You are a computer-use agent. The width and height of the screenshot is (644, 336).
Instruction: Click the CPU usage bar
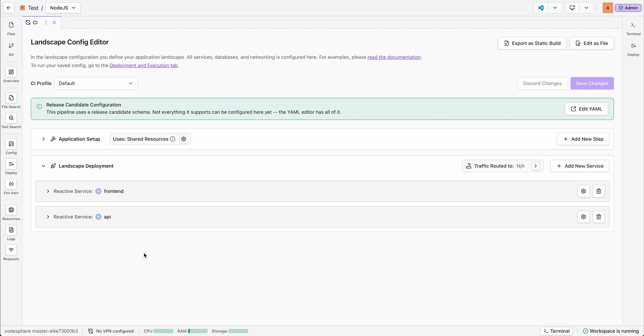tap(163, 331)
